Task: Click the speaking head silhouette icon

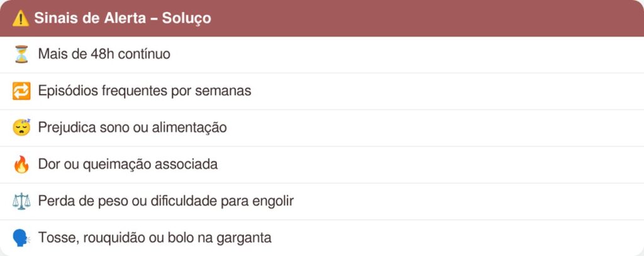Action: (x=21, y=238)
